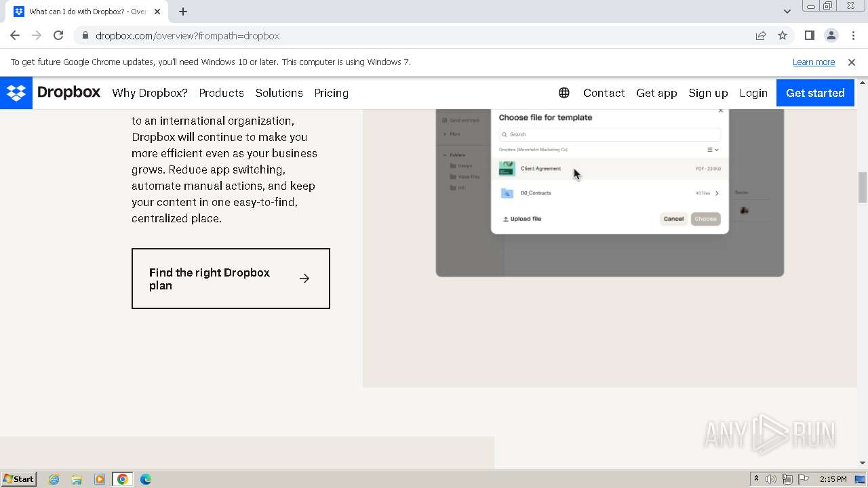Share this page icon in address bar

point(761,35)
